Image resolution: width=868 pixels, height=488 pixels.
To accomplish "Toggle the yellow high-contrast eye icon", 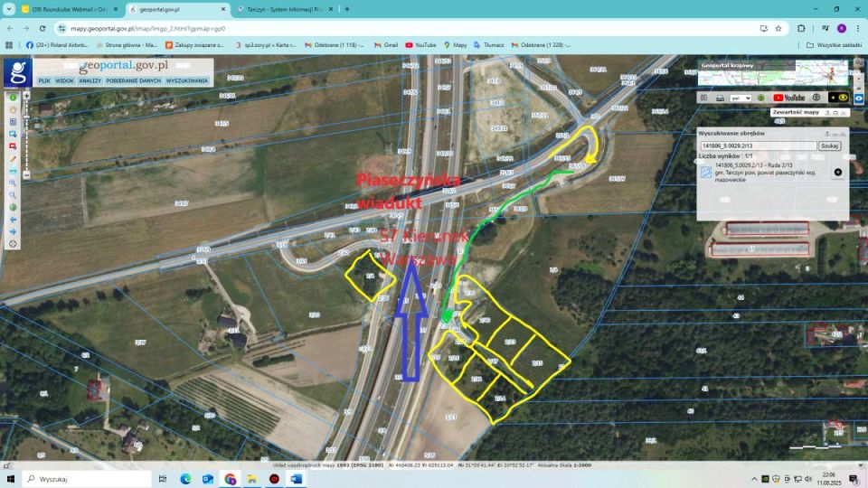I will coord(838,98).
